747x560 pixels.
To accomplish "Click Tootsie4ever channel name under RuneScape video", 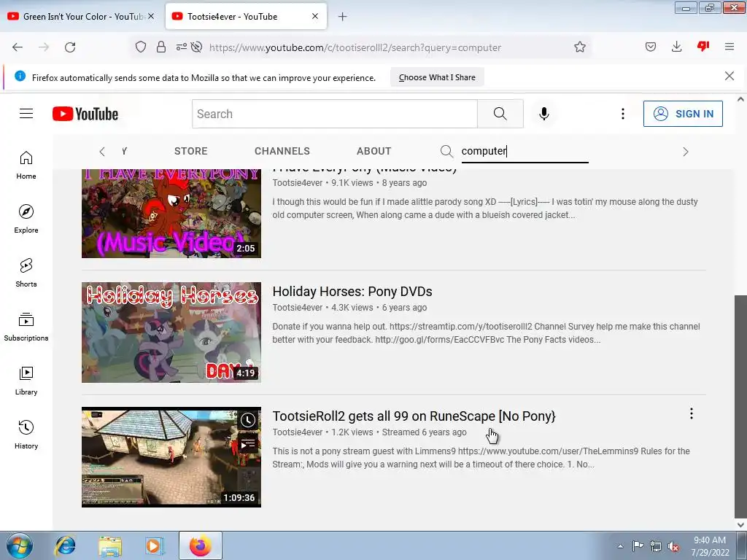I will click(x=298, y=432).
